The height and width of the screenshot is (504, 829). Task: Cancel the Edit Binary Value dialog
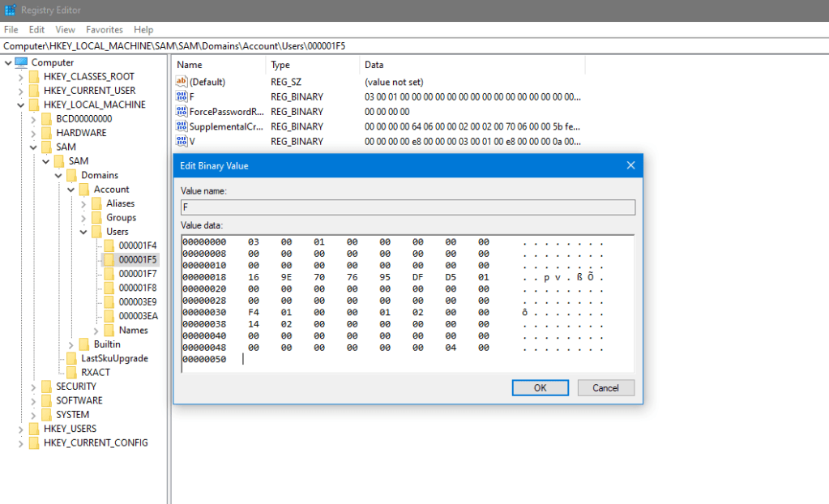click(x=605, y=388)
